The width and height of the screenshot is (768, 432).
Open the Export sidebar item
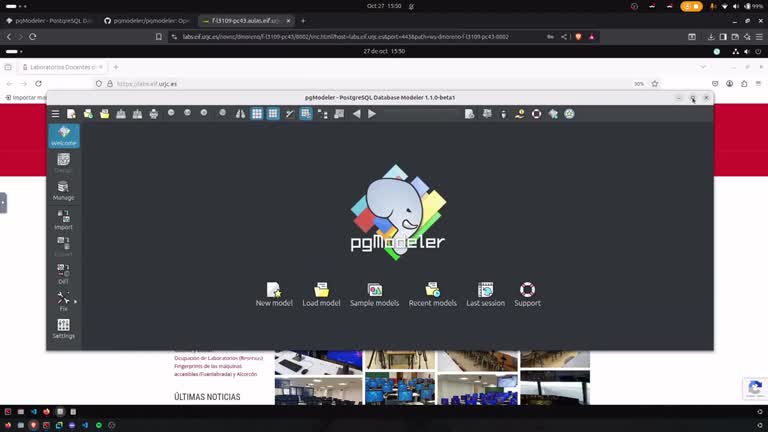pyautogui.click(x=64, y=247)
